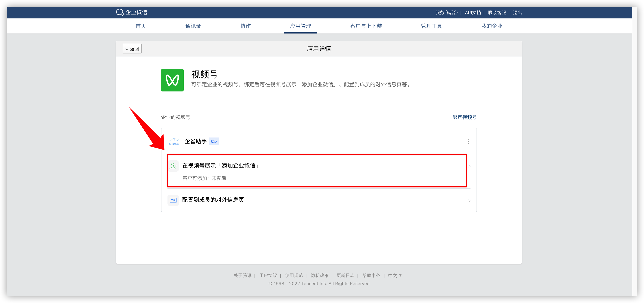Expand 在视频号展示「添加企业微信」chevron arrow
The height and width of the screenshot is (303, 644).
click(x=469, y=166)
